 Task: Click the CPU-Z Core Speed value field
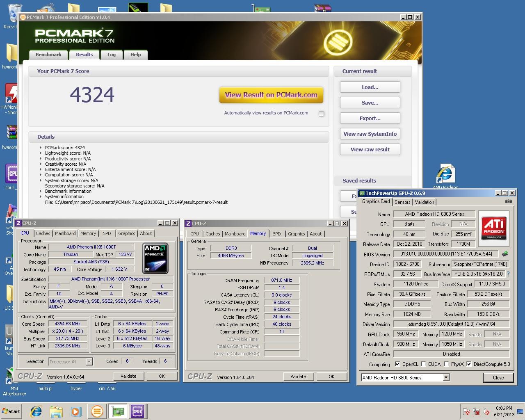coord(68,324)
